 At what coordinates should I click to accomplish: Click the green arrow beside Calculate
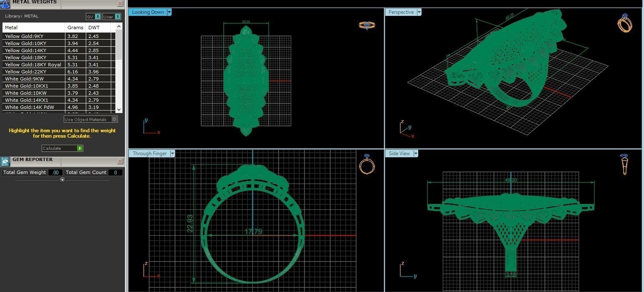(x=80, y=148)
